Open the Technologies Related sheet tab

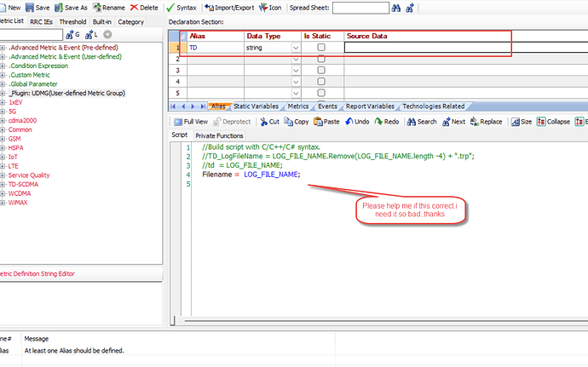[434, 106]
